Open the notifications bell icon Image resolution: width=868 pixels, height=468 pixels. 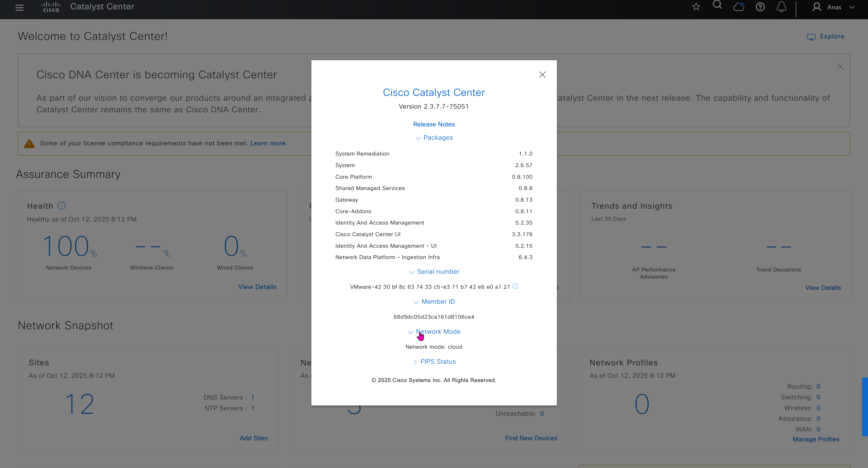[781, 7]
